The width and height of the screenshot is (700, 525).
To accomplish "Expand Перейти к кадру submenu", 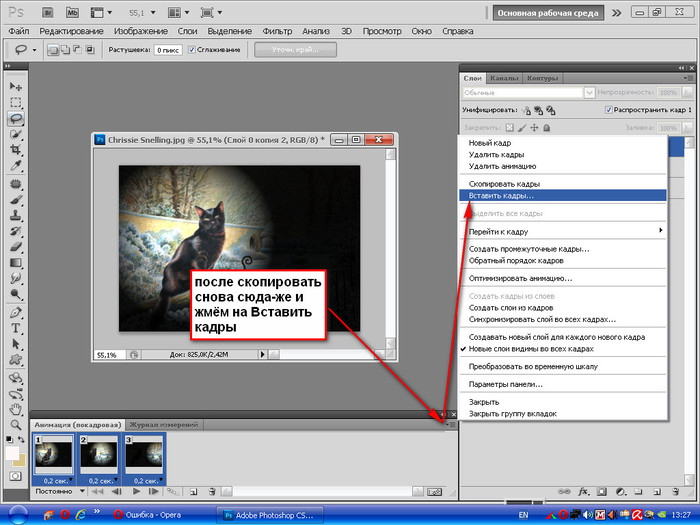I will 563,231.
